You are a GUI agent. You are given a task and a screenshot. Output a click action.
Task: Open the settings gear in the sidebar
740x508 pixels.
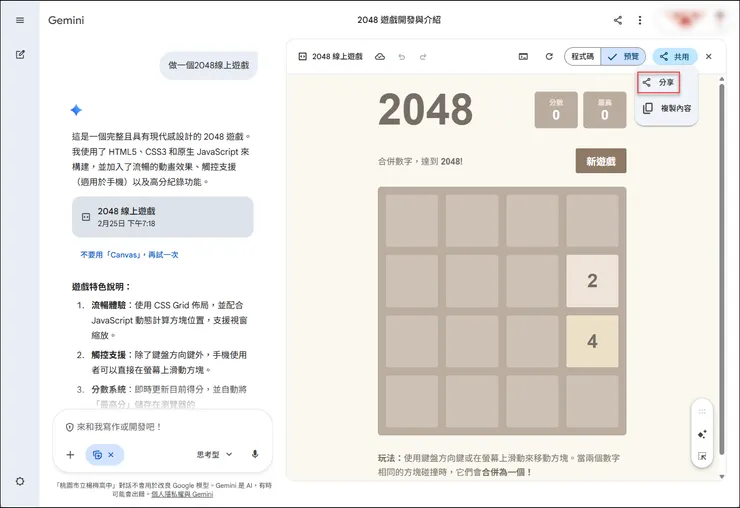click(x=20, y=482)
